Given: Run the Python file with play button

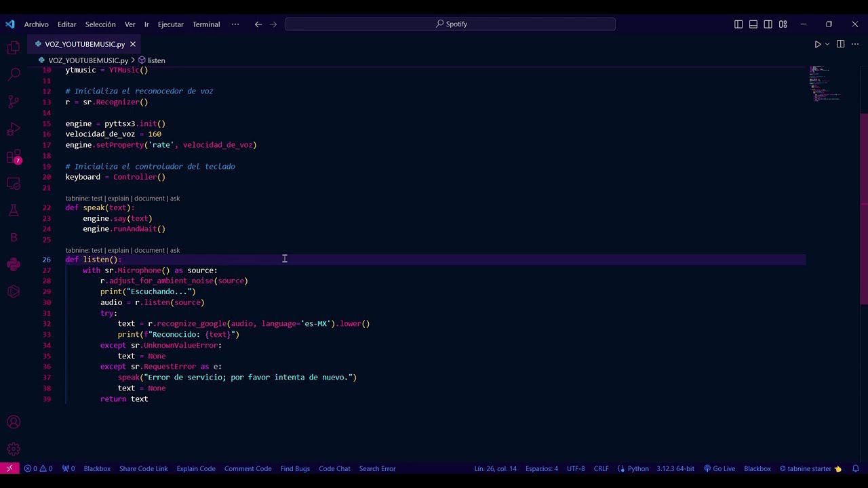Looking at the screenshot, I should coord(818,44).
